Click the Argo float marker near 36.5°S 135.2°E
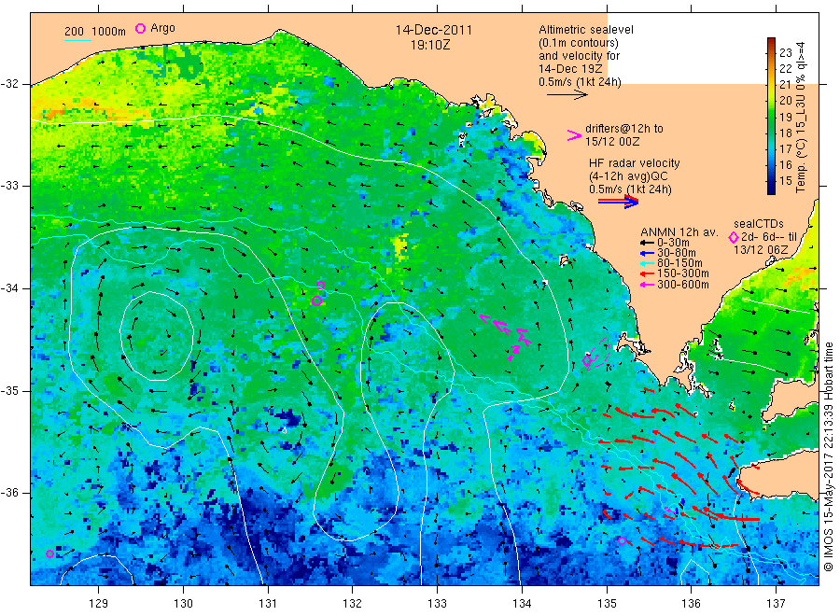The width and height of the screenshot is (840, 616). (622, 541)
